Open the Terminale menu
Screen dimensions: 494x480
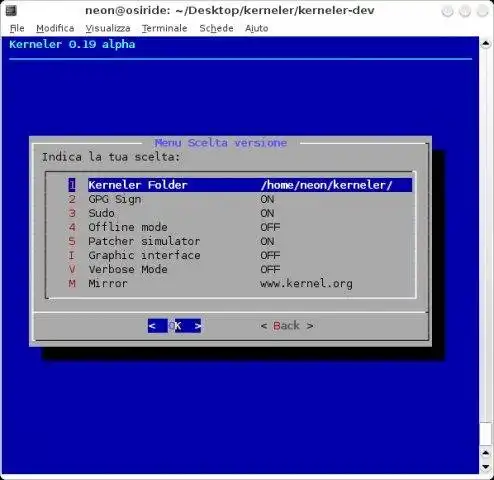coord(164,28)
